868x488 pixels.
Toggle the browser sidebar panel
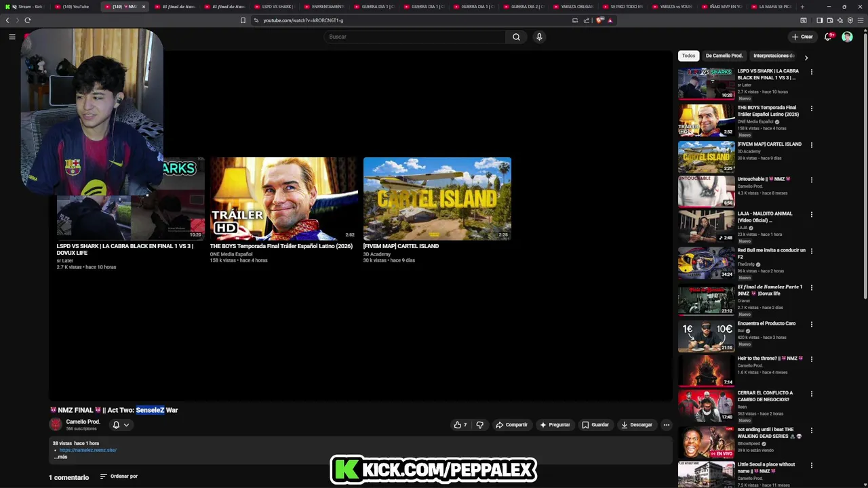pos(819,20)
